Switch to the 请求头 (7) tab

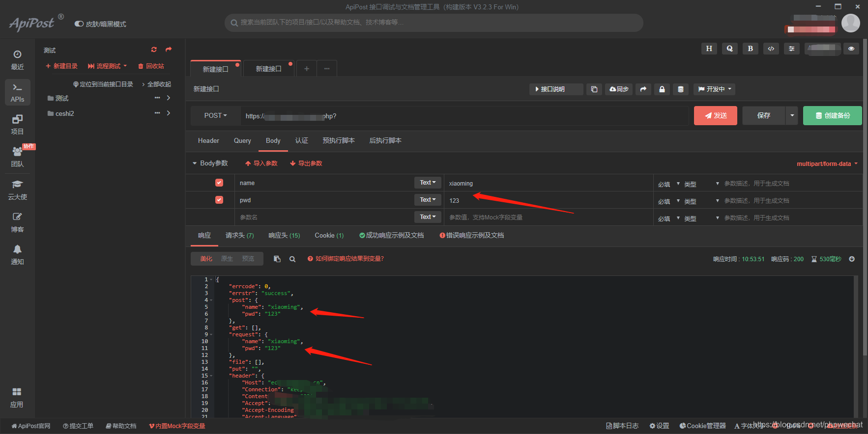point(240,235)
